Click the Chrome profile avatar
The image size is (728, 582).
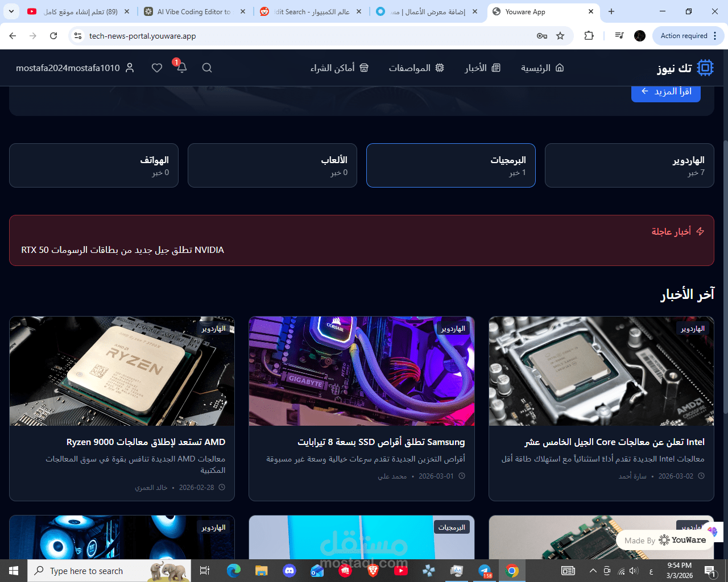640,36
